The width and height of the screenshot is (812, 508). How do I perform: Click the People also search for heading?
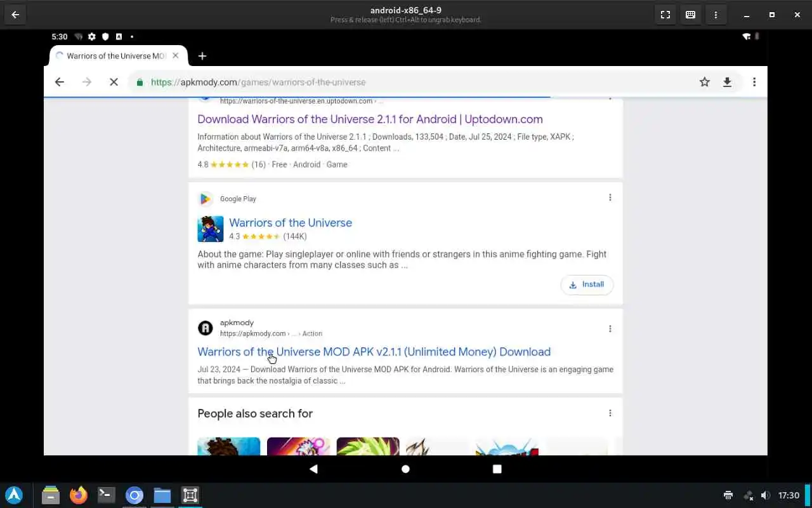pyautogui.click(x=255, y=413)
